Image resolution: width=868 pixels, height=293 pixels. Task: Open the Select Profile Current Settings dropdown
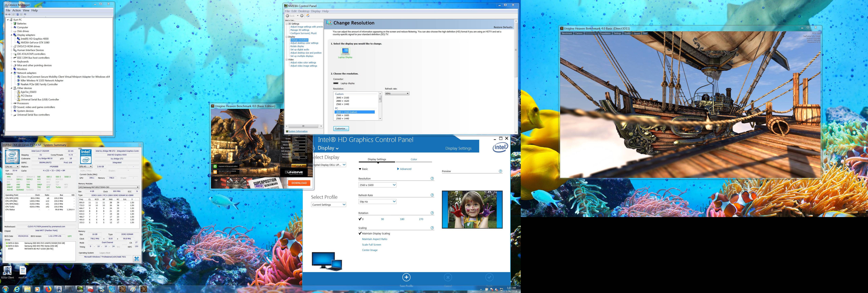pyautogui.click(x=329, y=205)
